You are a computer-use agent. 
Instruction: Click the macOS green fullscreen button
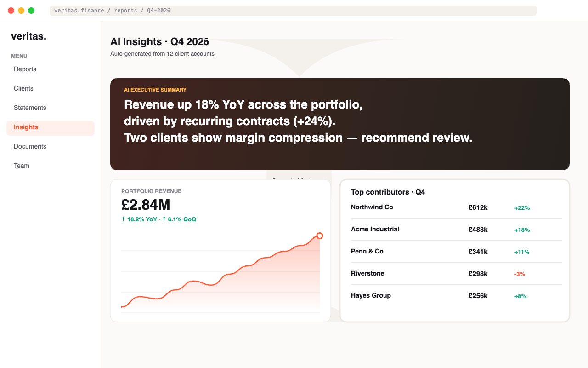31,11
